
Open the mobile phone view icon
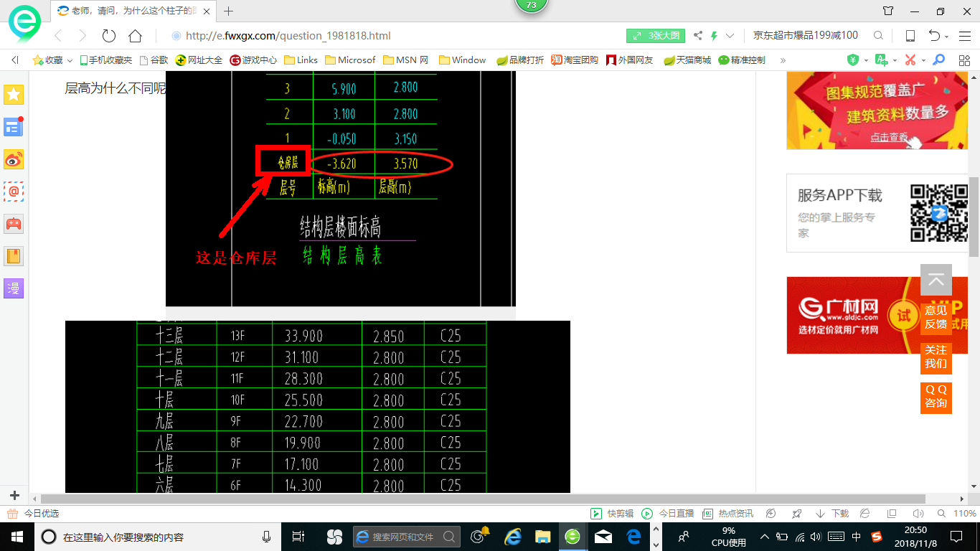point(910,36)
